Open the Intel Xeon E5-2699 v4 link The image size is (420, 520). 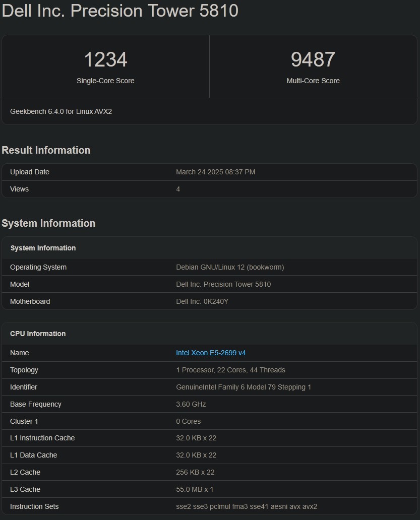click(x=211, y=353)
